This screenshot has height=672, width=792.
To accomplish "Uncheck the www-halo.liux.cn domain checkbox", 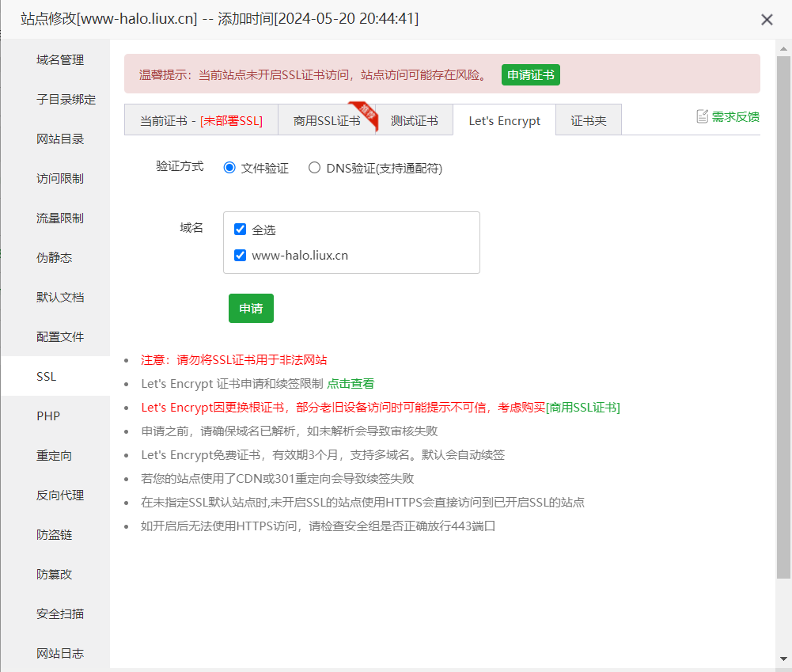I will (x=241, y=256).
